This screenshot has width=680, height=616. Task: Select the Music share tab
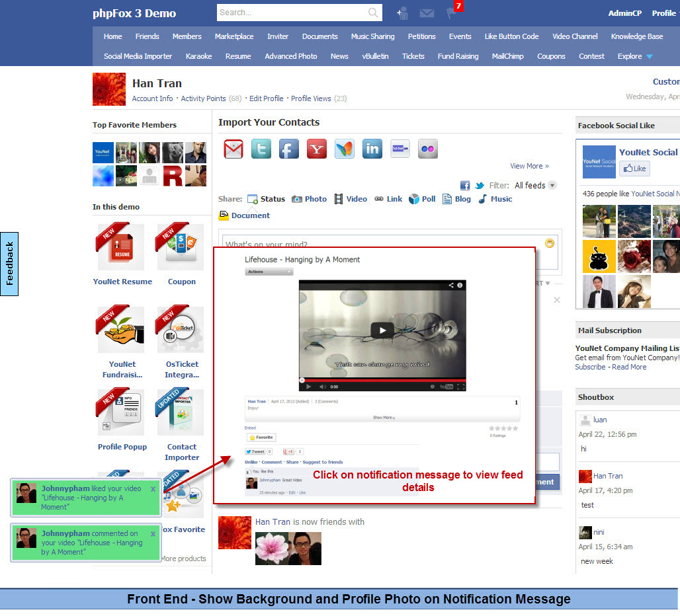point(495,199)
